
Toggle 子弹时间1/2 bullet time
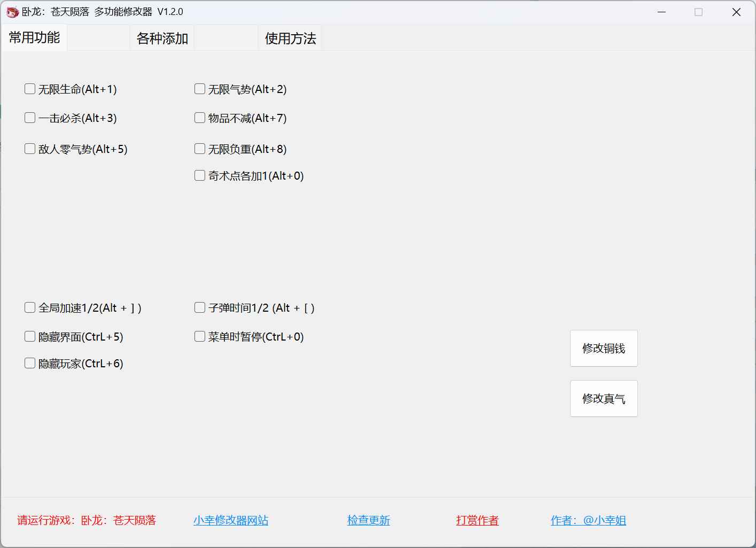click(x=199, y=307)
